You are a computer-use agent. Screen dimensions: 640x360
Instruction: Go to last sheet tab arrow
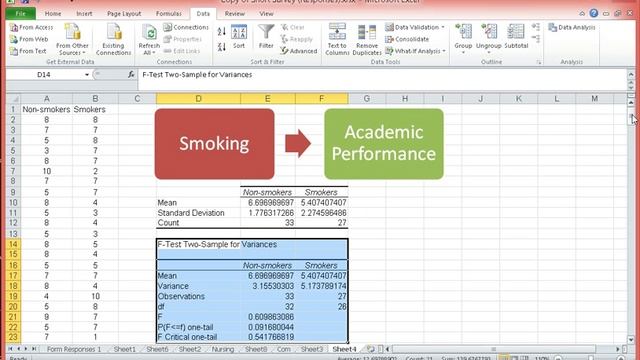[x=34, y=349]
